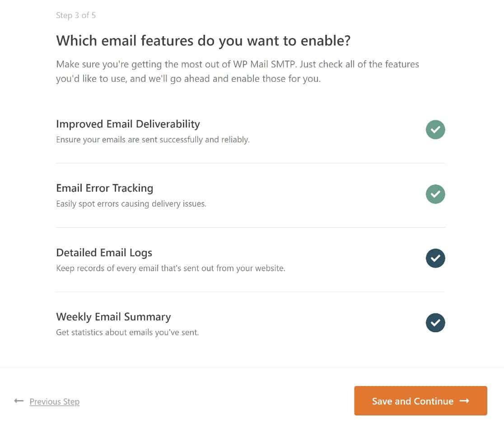The width and height of the screenshot is (504, 429).
Task: Click the right arrow inside Save and Continue
Action: click(x=464, y=401)
